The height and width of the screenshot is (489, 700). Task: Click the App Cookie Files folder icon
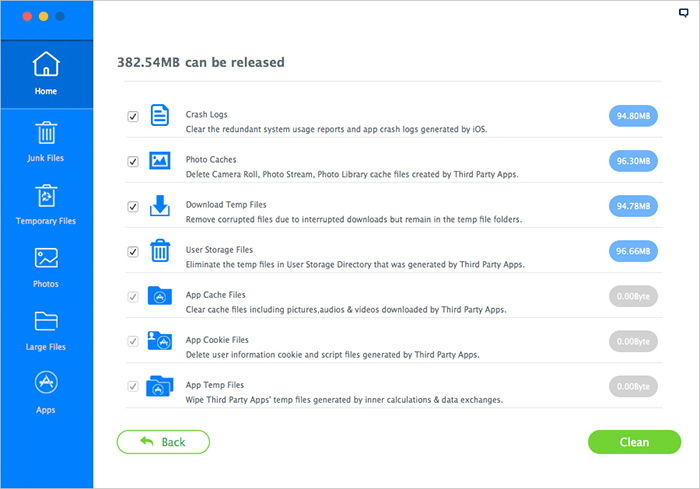[160, 341]
